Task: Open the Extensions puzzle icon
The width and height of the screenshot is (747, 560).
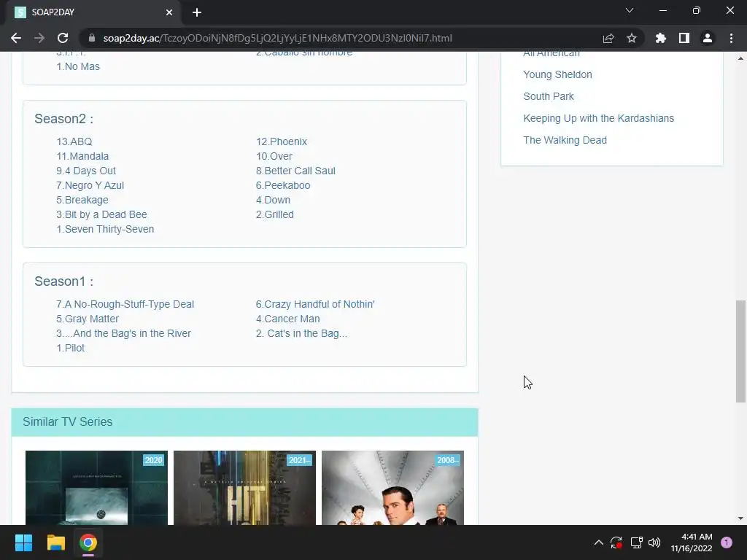Action: [x=661, y=38]
